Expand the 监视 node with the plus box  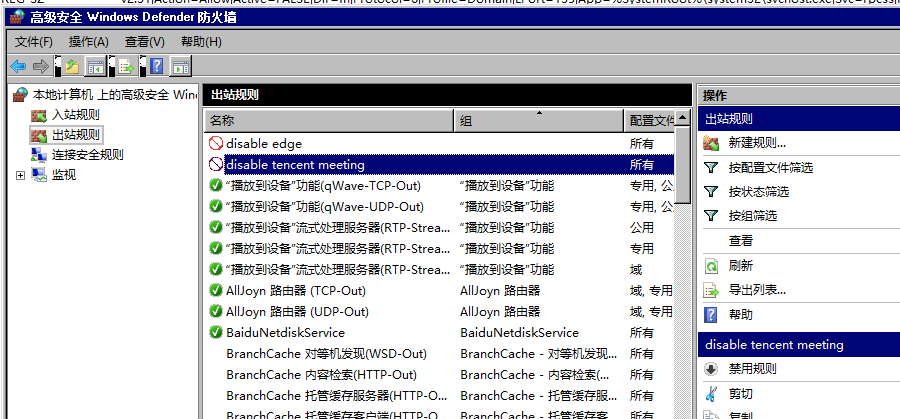click(x=21, y=175)
